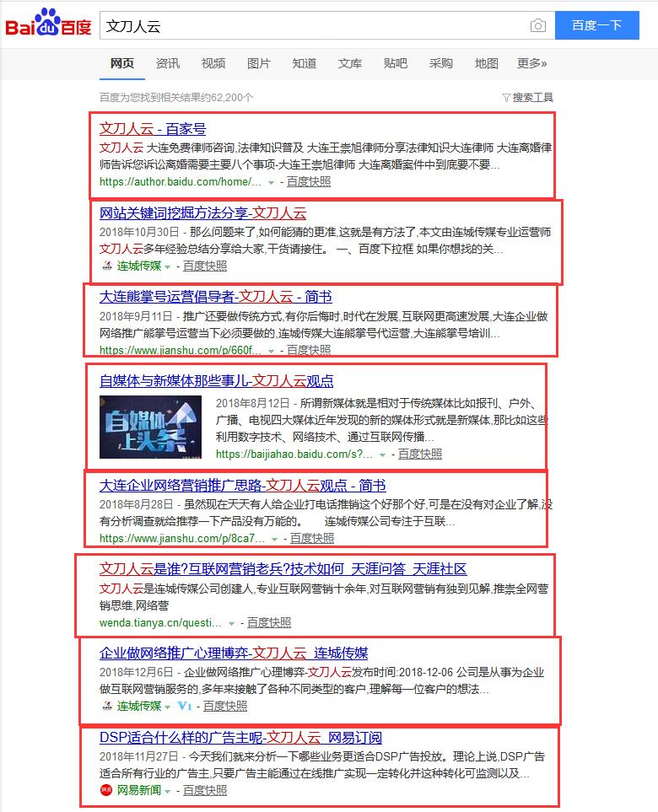Open 自媒体与新媒体那些事儿 result

coord(217,381)
